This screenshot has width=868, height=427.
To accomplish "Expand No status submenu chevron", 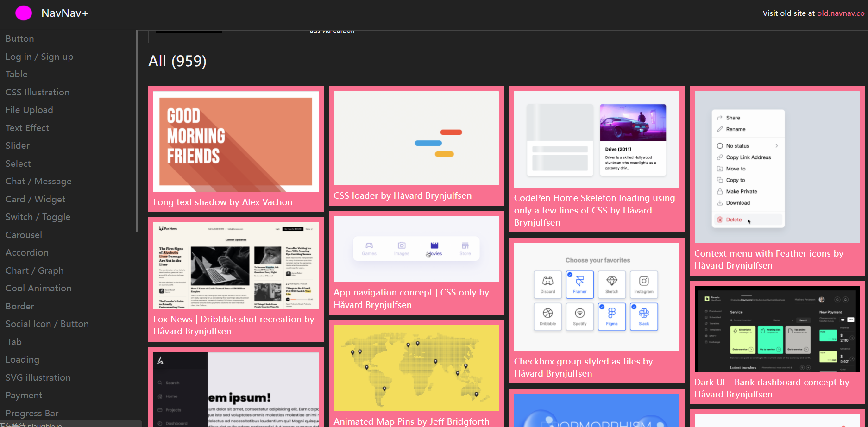I will (777, 146).
